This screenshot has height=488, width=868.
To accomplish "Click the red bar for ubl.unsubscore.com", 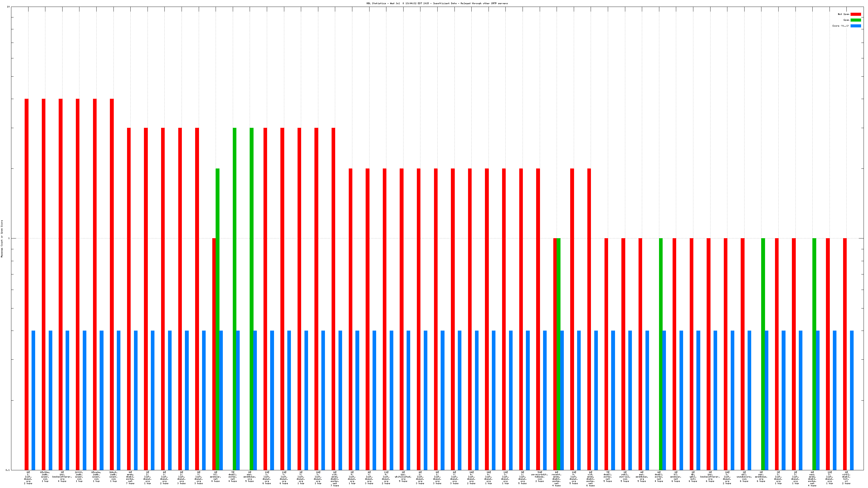I will point(742,354).
